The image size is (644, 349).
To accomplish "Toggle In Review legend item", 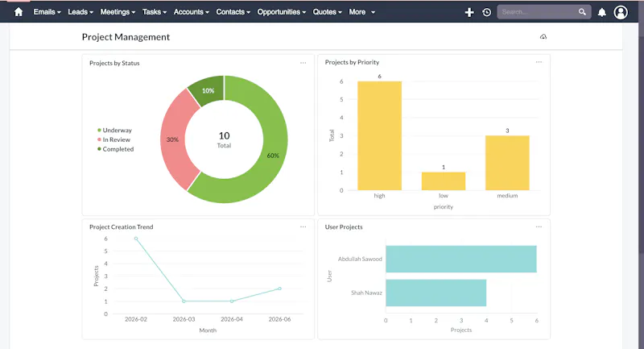I will pos(114,139).
